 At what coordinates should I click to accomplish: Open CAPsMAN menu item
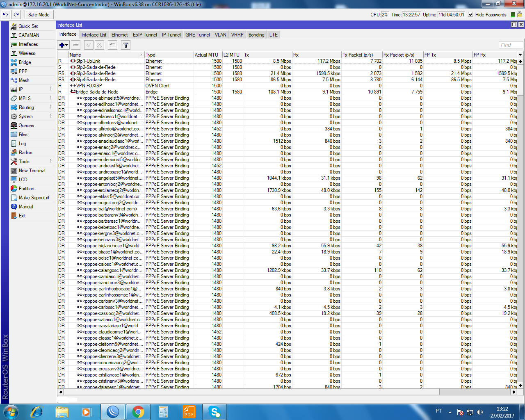pos(29,35)
